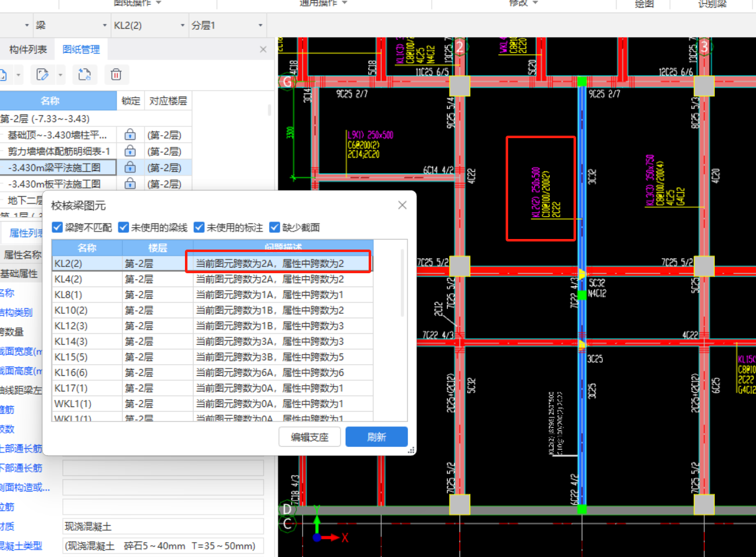Click the lock icon for 剪力墙墙体配筋明细表-1 row

coord(130,151)
